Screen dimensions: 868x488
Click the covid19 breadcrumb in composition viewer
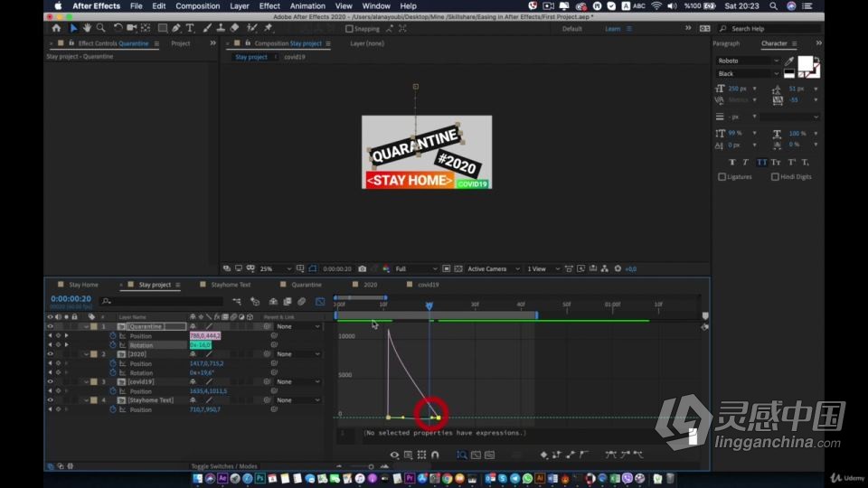[295, 57]
